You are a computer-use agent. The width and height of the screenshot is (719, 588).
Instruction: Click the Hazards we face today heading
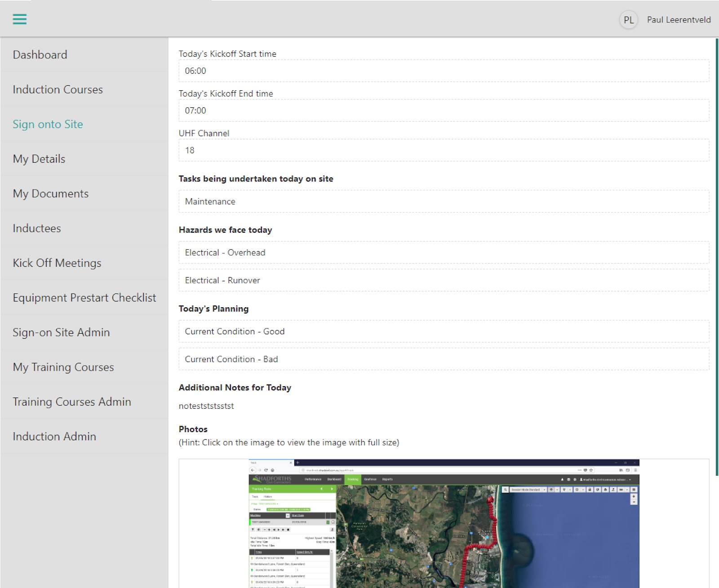click(225, 230)
